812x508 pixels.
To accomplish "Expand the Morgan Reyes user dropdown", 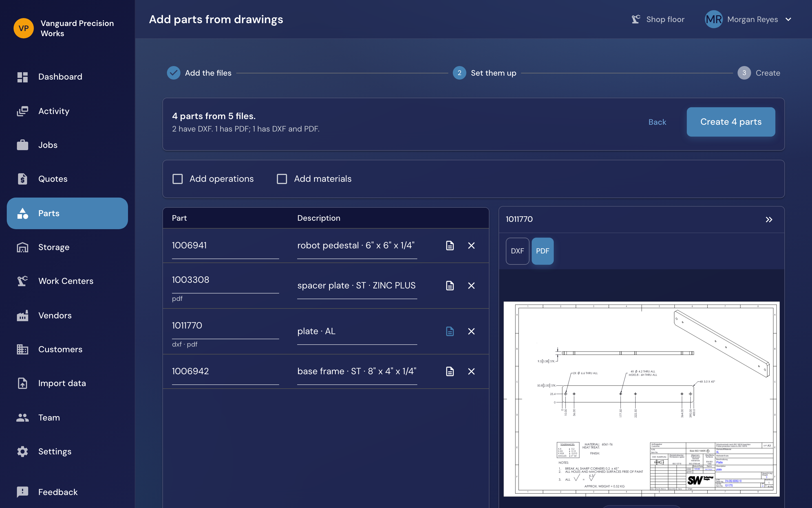I will pos(789,19).
